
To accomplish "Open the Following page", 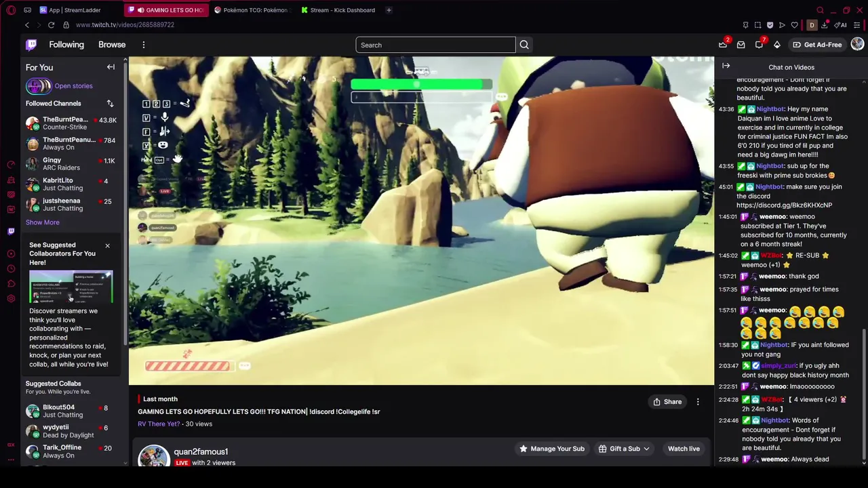I will coord(66,45).
